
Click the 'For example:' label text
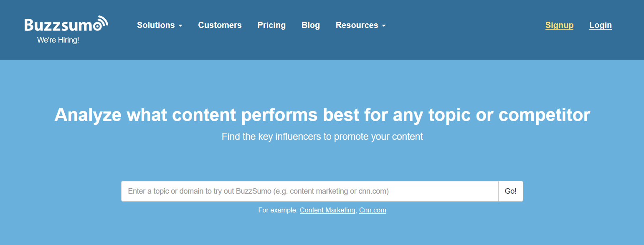tap(278, 210)
